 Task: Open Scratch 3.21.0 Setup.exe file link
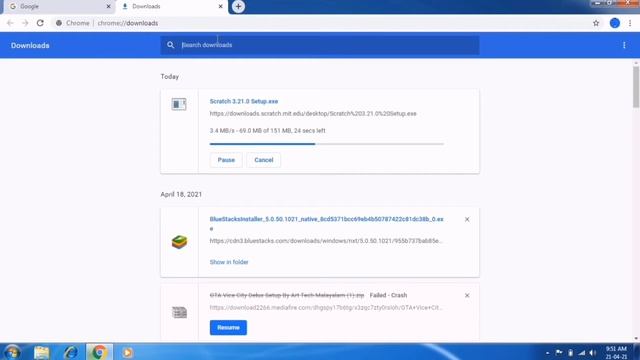tap(244, 101)
